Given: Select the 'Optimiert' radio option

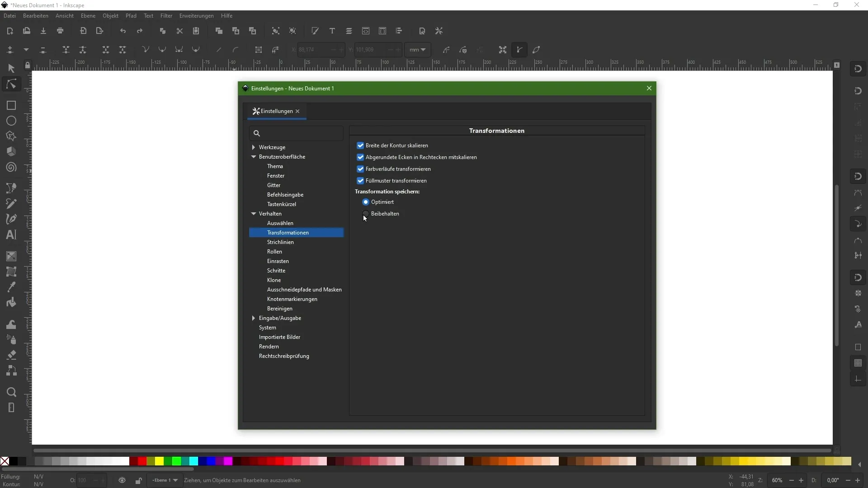Looking at the screenshot, I should click(x=366, y=202).
